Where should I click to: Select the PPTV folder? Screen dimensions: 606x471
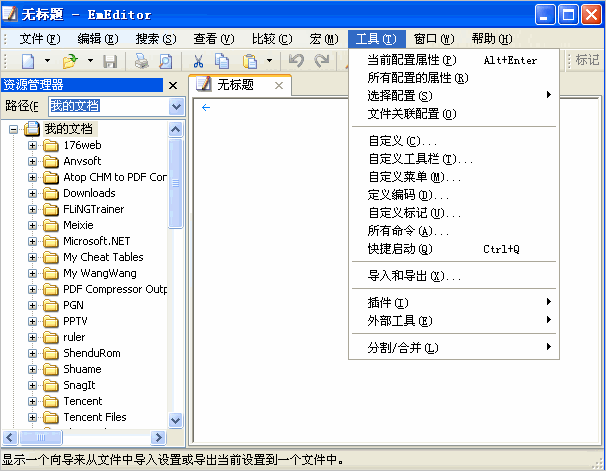click(x=75, y=321)
